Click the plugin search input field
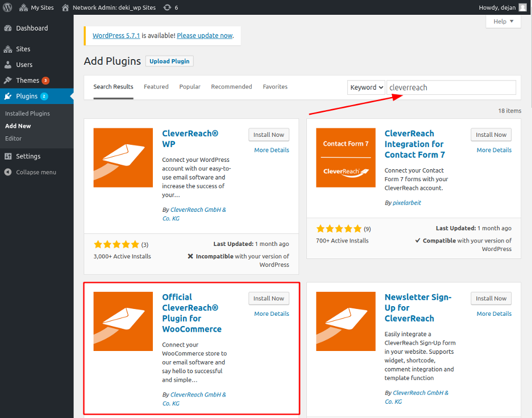This screenshot has width=532, height=418. [x=451, y=87]
